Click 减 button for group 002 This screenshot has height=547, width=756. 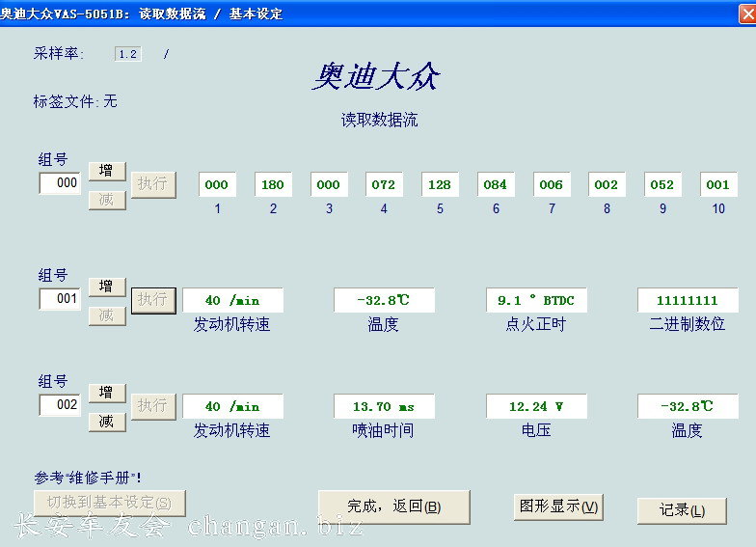point(107,422)
